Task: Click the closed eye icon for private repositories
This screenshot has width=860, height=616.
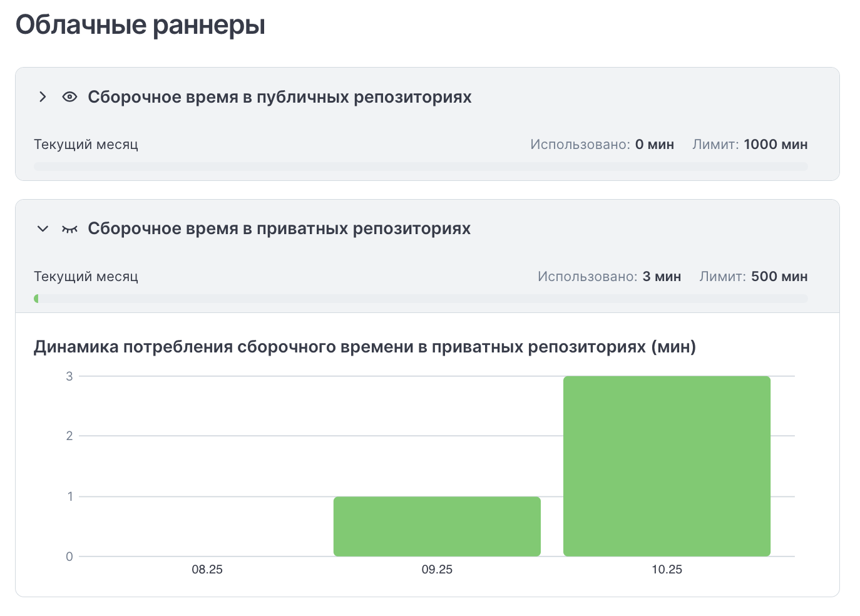Action: 69,229
